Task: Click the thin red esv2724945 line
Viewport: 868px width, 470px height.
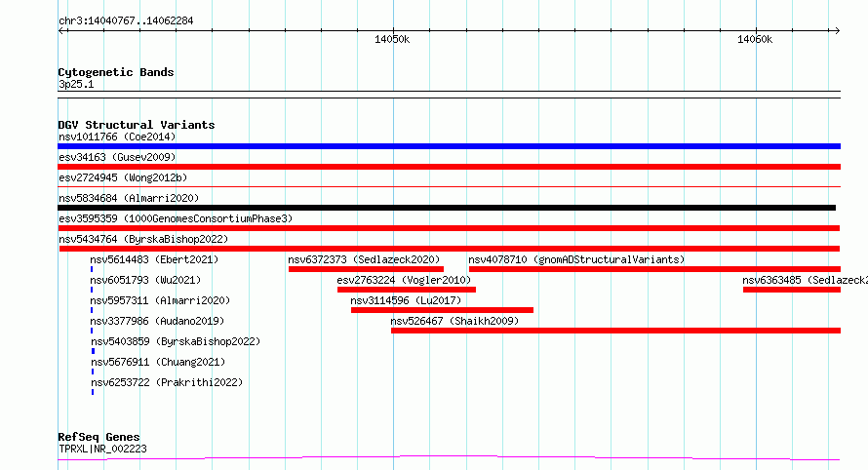Action: tap(449, 187)
